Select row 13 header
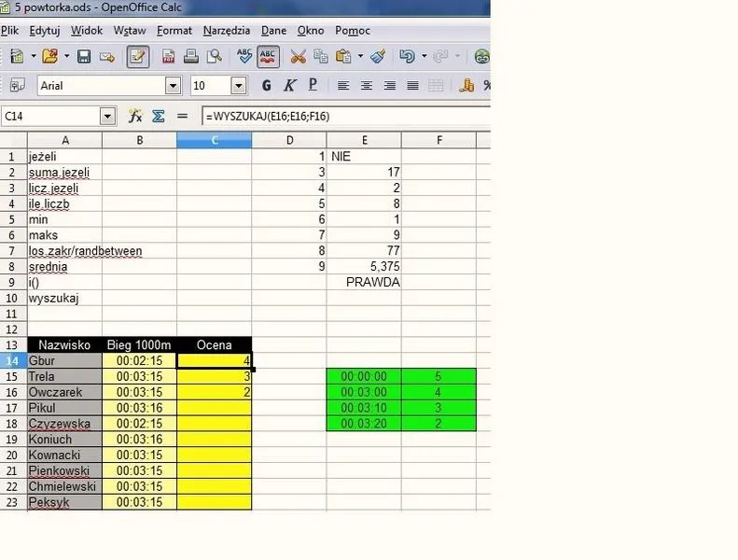The width and height of the screenshot is (738, 560). [x=13, y=344]
